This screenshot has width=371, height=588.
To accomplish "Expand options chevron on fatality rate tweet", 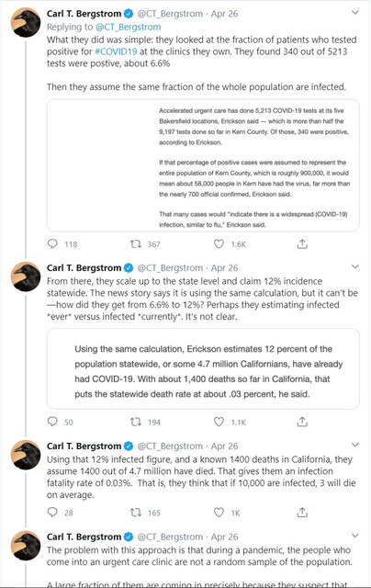I will click(354, 445).
